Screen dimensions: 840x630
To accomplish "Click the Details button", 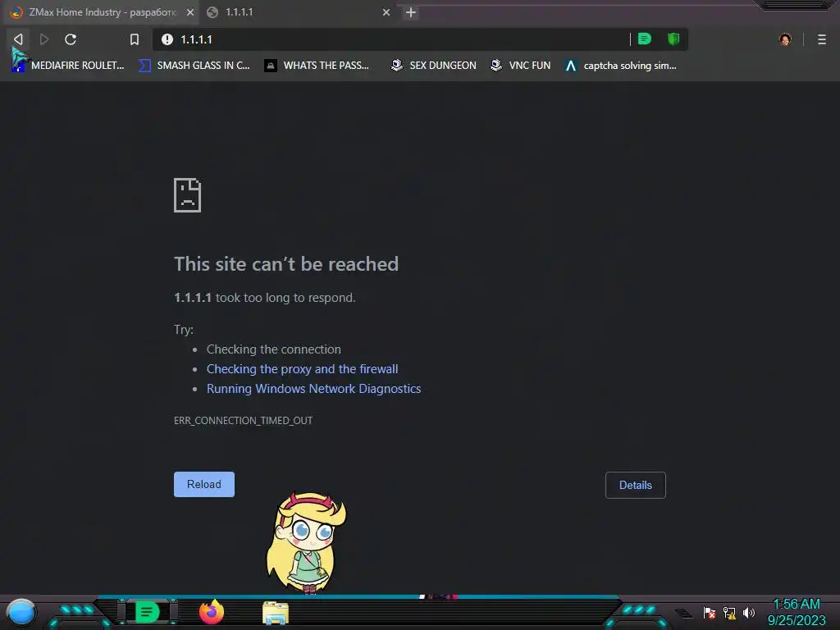I will tap(636, 485).
